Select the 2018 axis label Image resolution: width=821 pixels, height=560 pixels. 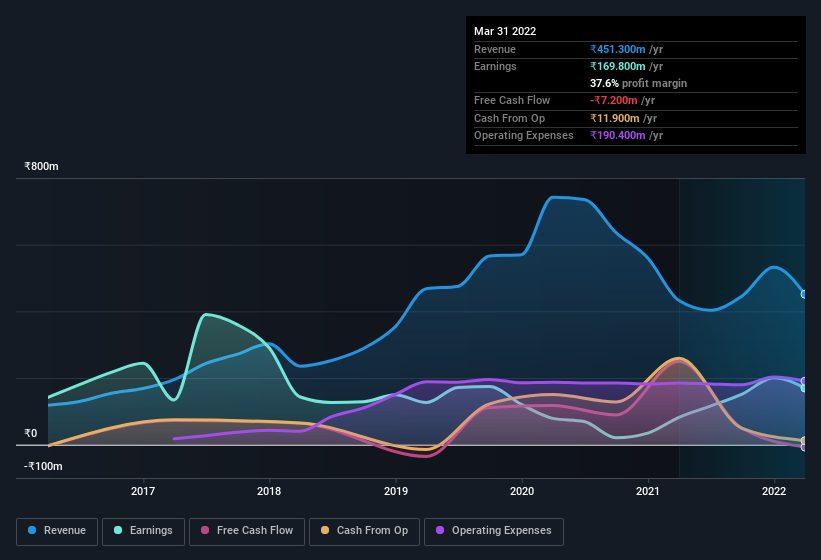pos(269,491)
